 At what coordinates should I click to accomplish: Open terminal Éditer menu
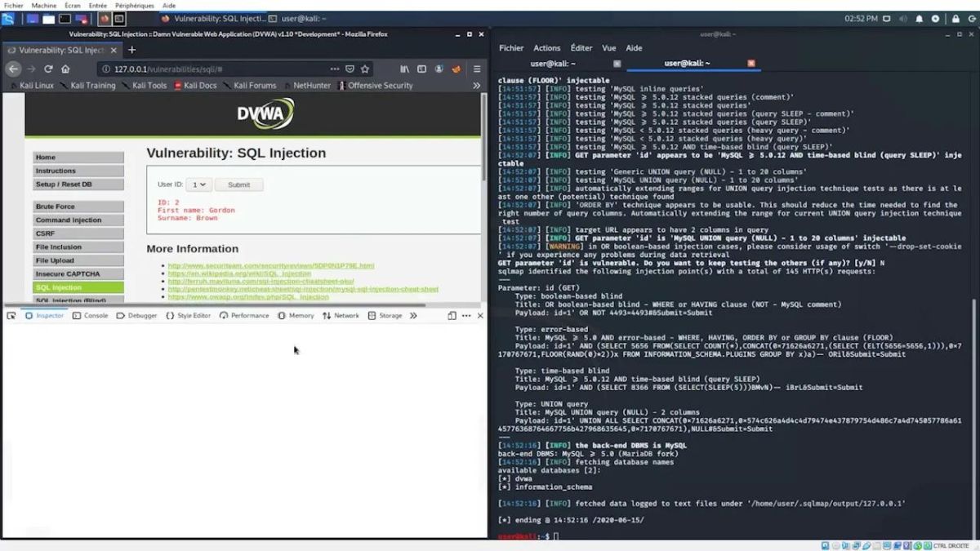pos(581,48)
